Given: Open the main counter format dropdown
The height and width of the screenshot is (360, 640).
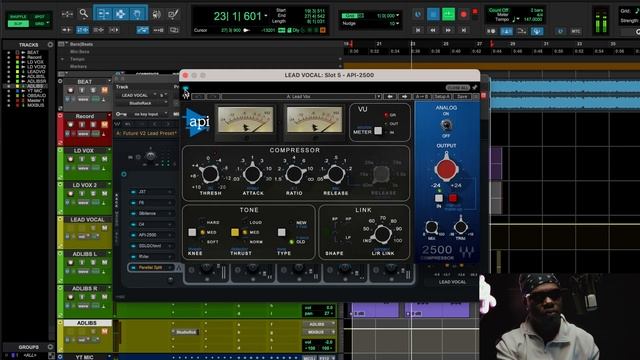Looking at the screenshot, I should (x=266, y=16).
